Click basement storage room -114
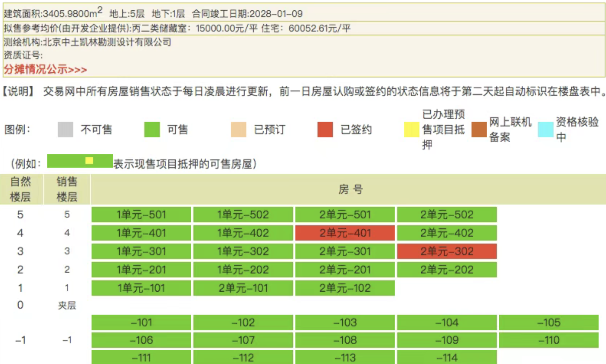This screenshot has height=364, width=606. tap(447, 358)
